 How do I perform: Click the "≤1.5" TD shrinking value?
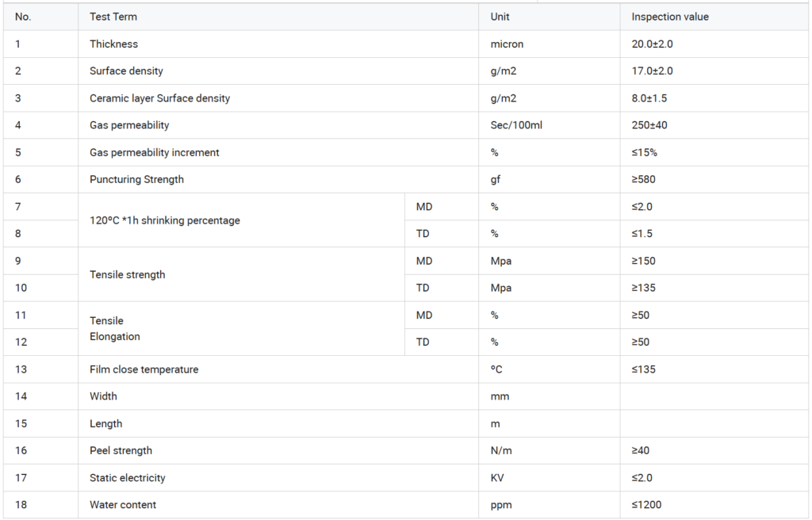[x=642, y=234]
